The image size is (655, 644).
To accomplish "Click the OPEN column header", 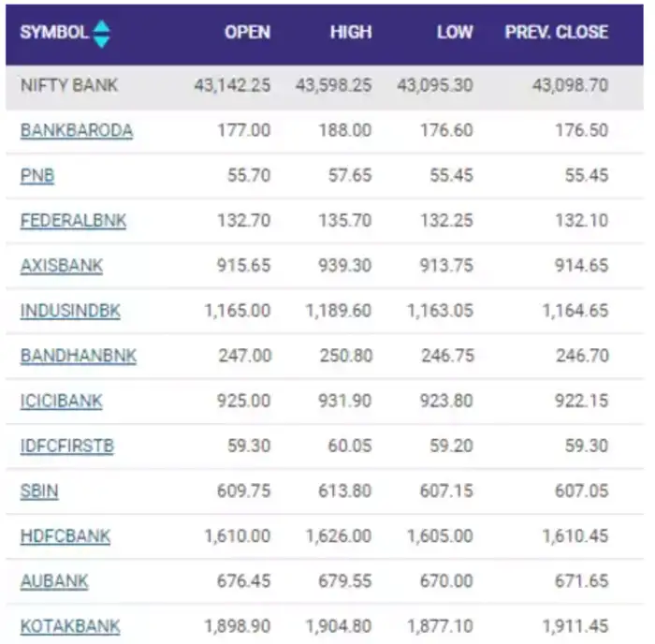I will (247, 33).
